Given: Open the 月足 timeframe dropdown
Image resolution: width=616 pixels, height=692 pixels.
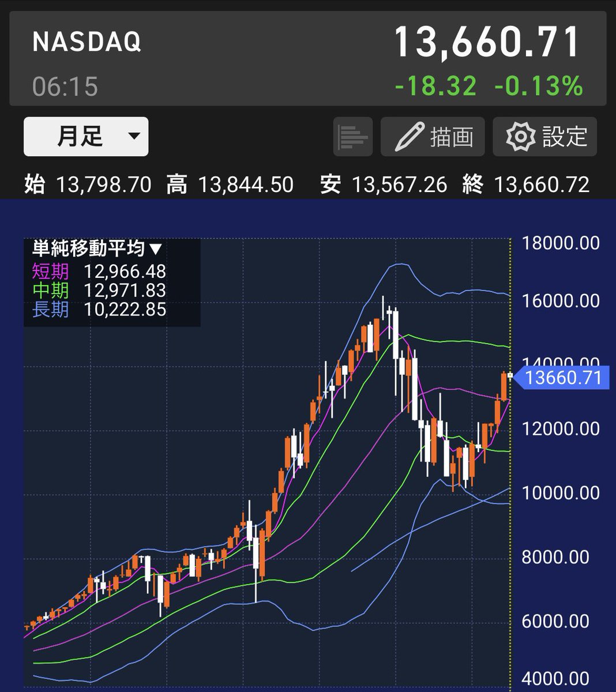Looking at the screenshot, I should click(x=86, y=137).
